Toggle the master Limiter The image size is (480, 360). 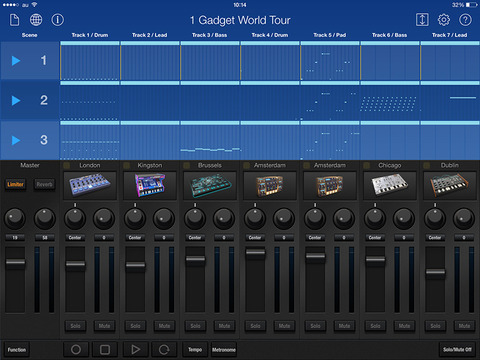[15, 184]
